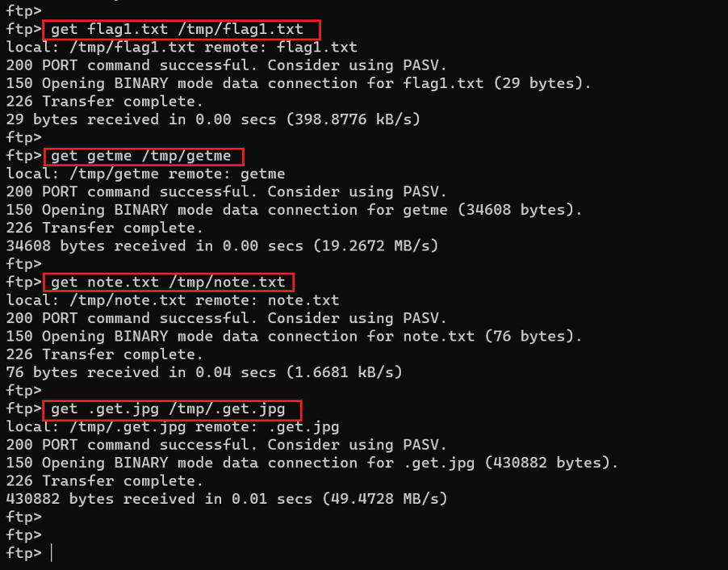Click the 'local: /tmp/getme remote: getme' line
The width and height of the screenshot is (728, 570).
145,174
